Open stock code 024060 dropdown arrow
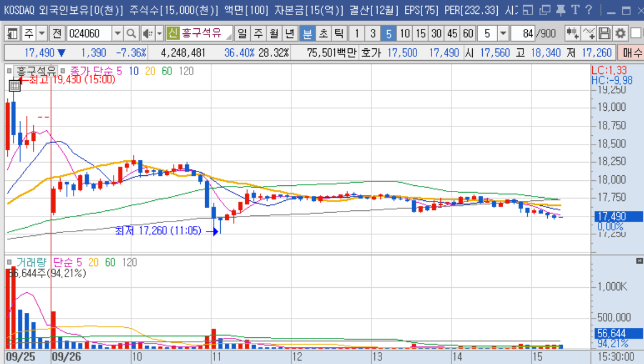This screenshot has width=644, height=364. pyautogui.click(x=117, y=33)
